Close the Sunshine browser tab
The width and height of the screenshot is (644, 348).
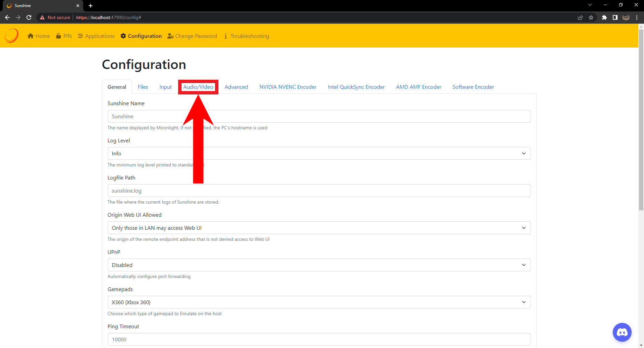point(78,6)
